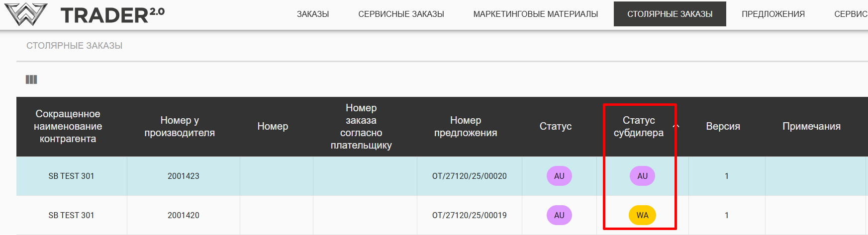The width and height of the screenshot is (868, 235).
Task: Select the Столярные заказы tab
Action: point(670,14)
